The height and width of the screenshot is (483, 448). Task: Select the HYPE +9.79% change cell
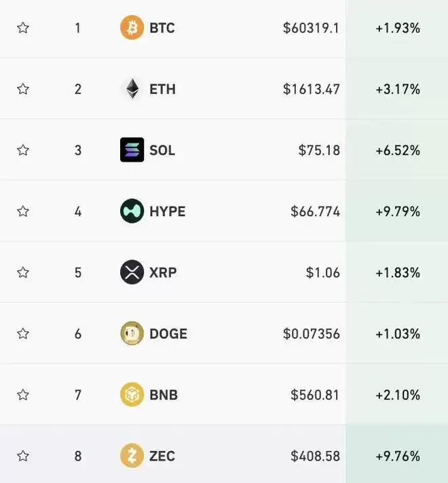[x=398, y=211]
